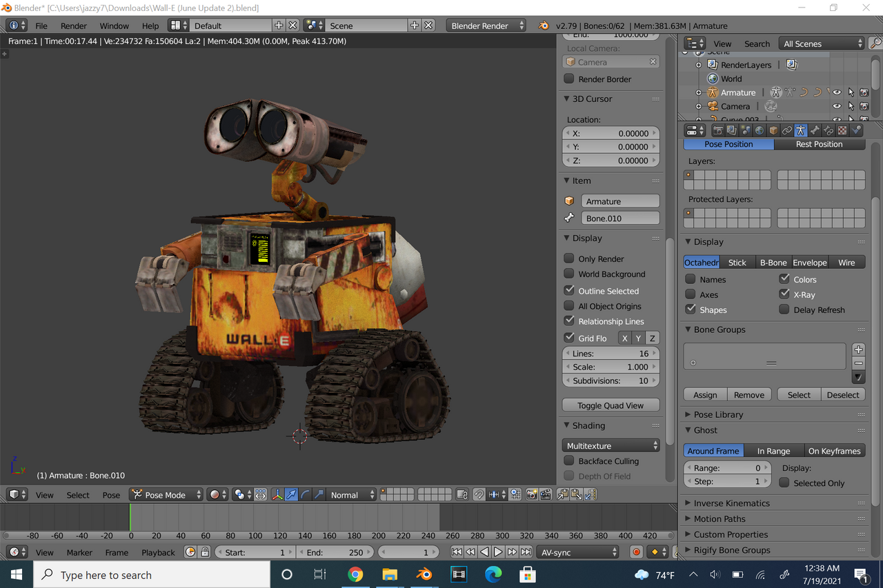Click the Deselect bone group button
This screenshot has height=588, width=883.
(843, 394)
